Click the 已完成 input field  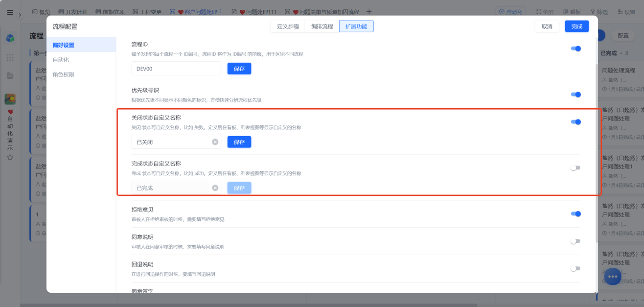(x=176, y=188)
